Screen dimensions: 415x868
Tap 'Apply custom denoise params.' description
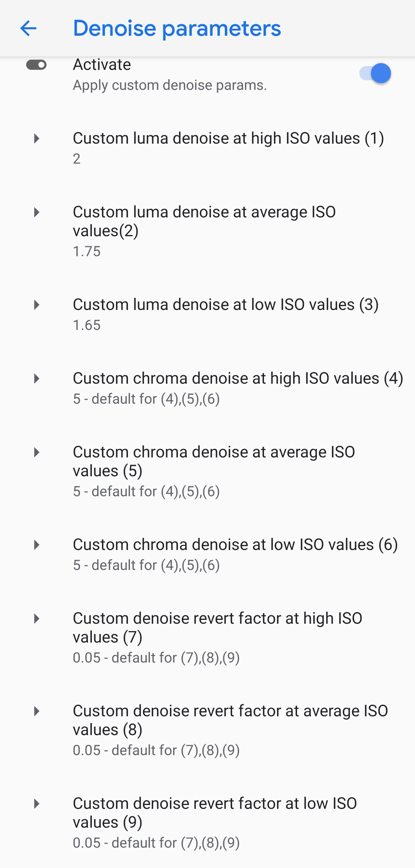170,85
